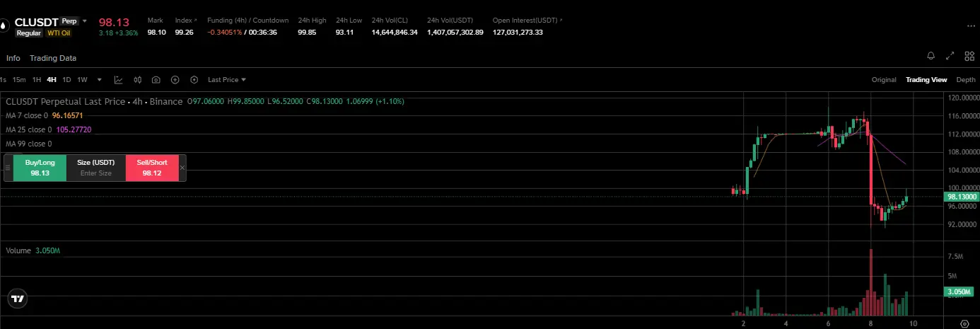Click the Index price label

point(185,20)
